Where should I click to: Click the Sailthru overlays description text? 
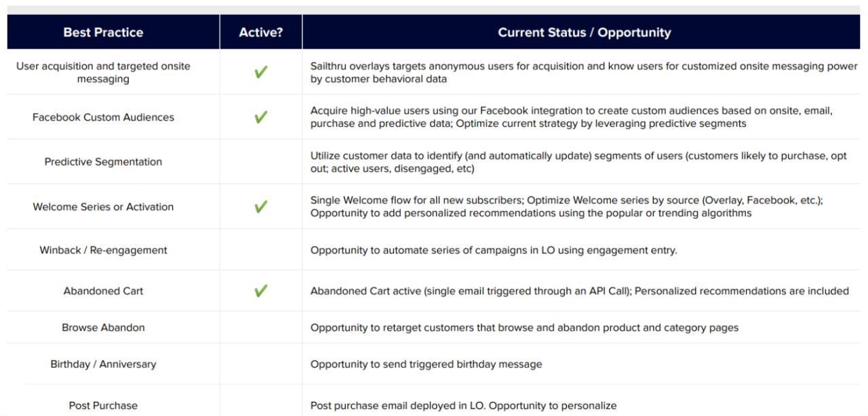pos(583,72)
